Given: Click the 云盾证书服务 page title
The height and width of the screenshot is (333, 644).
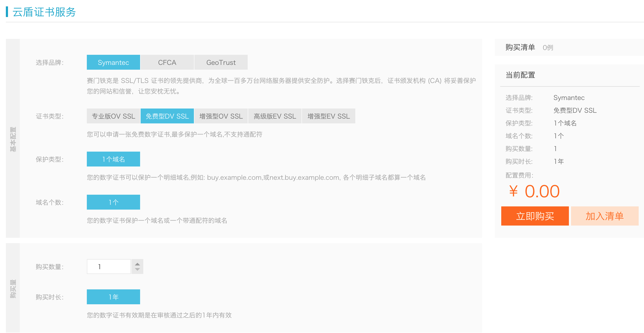Looking at the screenshot, I should coord(44,12).
